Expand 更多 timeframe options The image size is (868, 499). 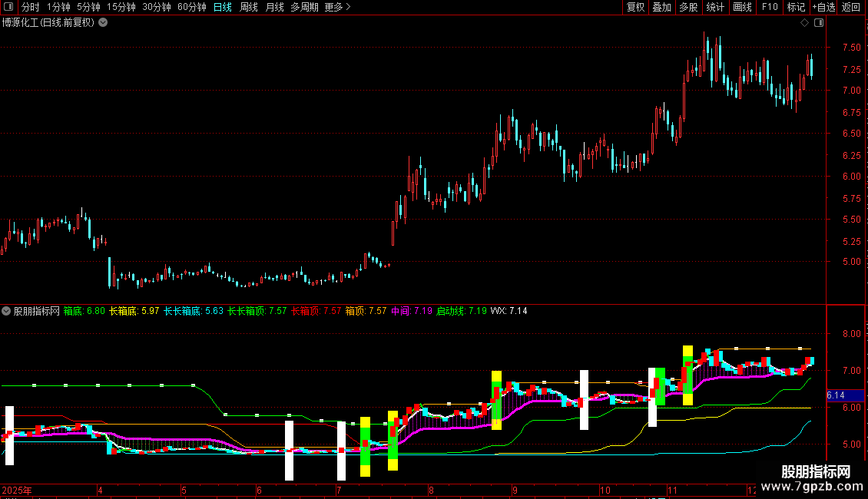click(x=337, y=8)
